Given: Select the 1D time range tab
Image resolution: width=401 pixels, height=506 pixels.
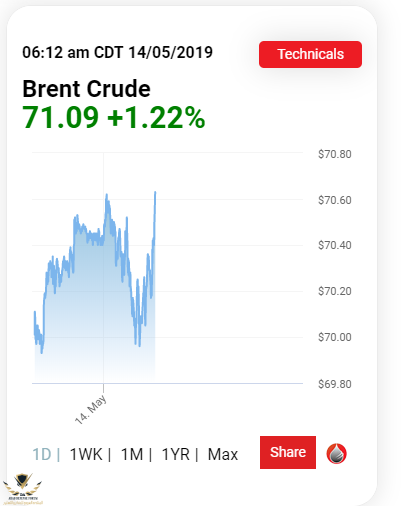Looking at the screenshot, I should [42, 454].
